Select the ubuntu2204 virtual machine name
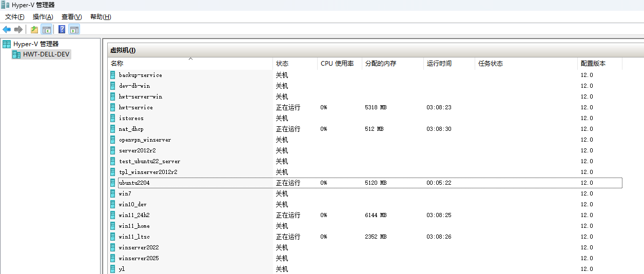The width and height of the screenshot is (644, 274). pyautogui.click(x=134, y=183)
